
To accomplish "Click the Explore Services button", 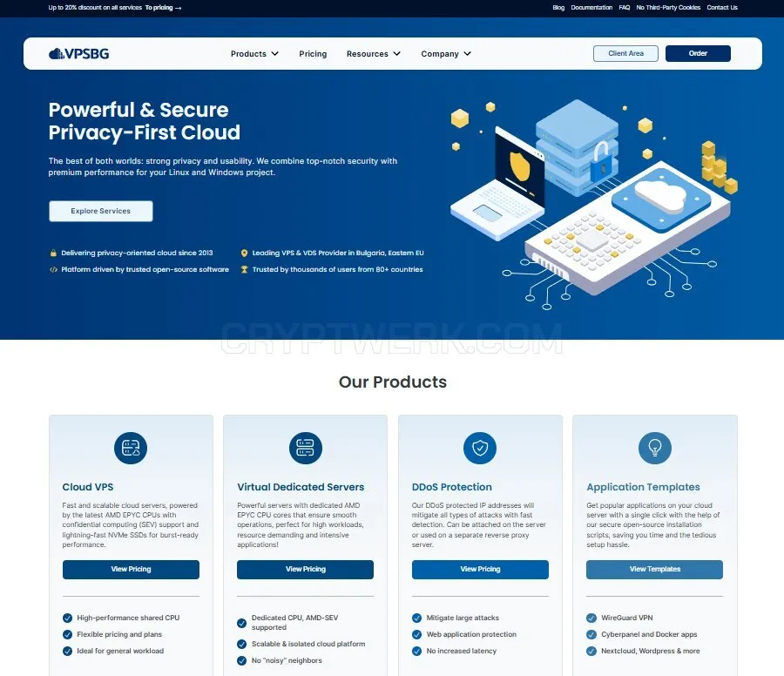I will point(101,211).
